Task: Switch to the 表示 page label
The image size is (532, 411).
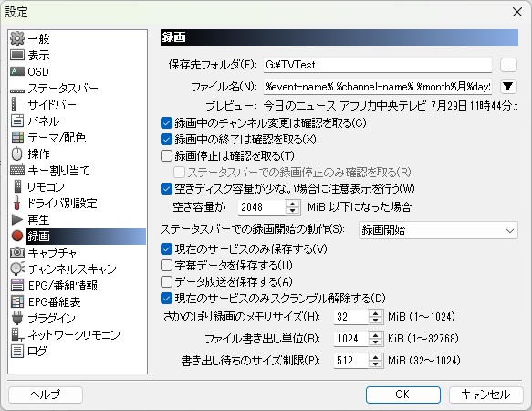Action: point(38,55)
